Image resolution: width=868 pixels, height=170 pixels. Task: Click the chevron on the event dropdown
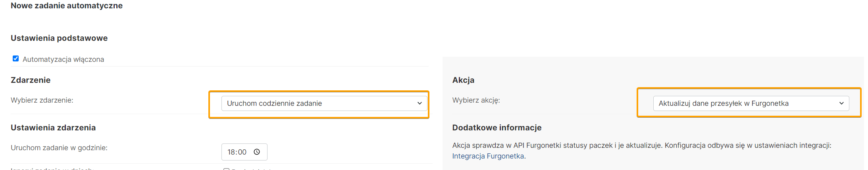[x=420, y=103]
